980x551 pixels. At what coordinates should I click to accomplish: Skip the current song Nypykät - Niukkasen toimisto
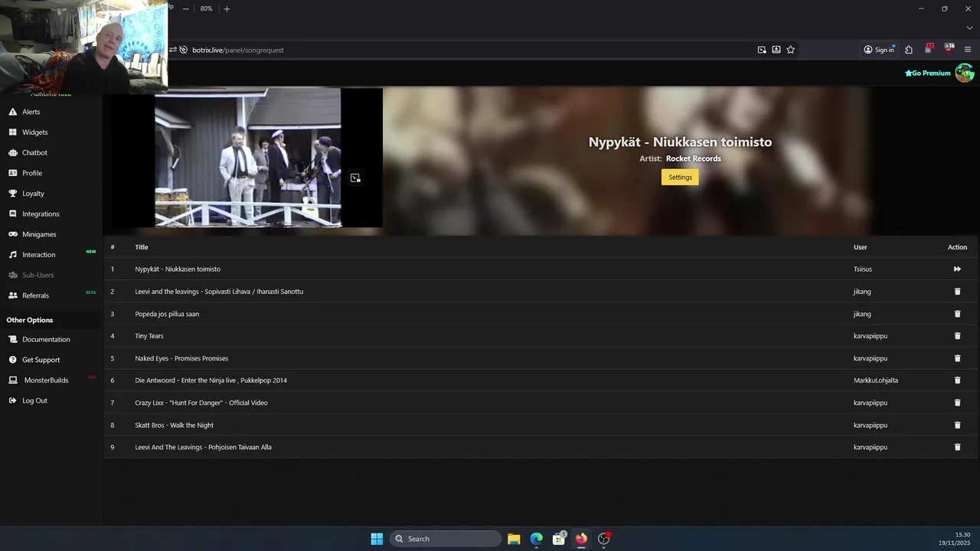tap(957, 269)
